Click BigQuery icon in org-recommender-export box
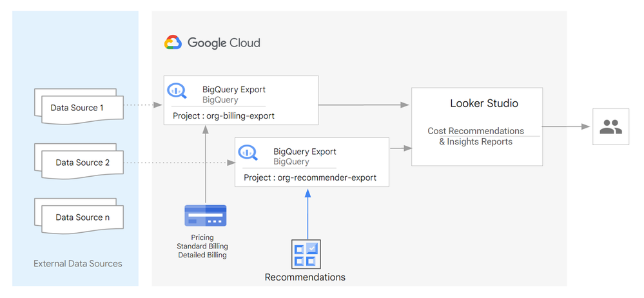Screen dimensions: 644x298 coord(248,153)
